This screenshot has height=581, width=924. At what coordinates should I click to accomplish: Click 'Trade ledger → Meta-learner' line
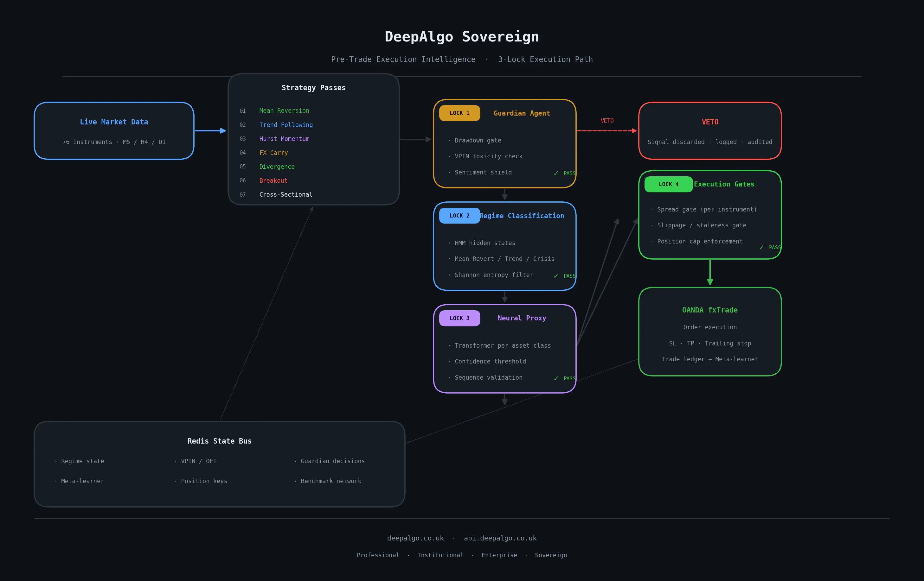[x=710, y=359]
